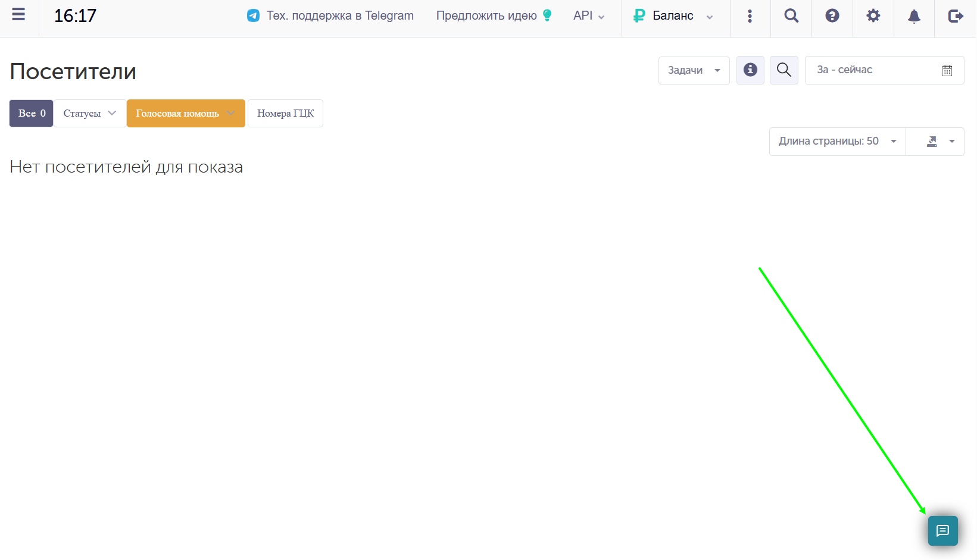Click the lightbulb idea icon

click(547, 15)
